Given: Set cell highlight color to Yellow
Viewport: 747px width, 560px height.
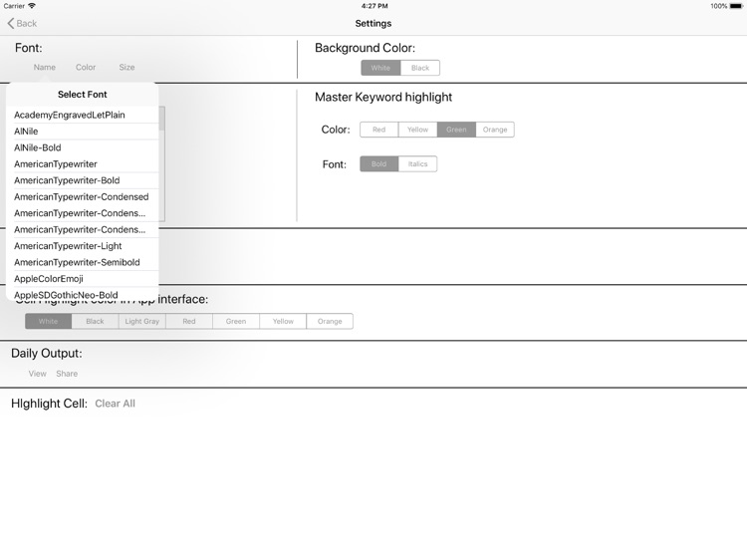Looking at the screenshot, I should click(283, 321).
